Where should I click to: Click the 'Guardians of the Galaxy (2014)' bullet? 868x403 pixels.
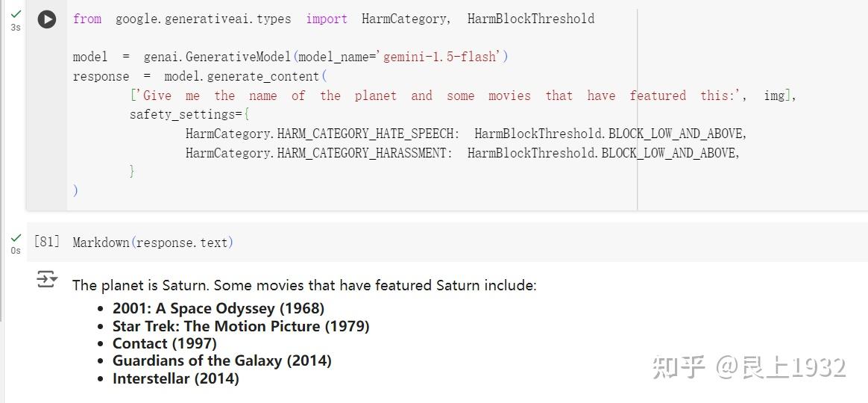[221, 360]
